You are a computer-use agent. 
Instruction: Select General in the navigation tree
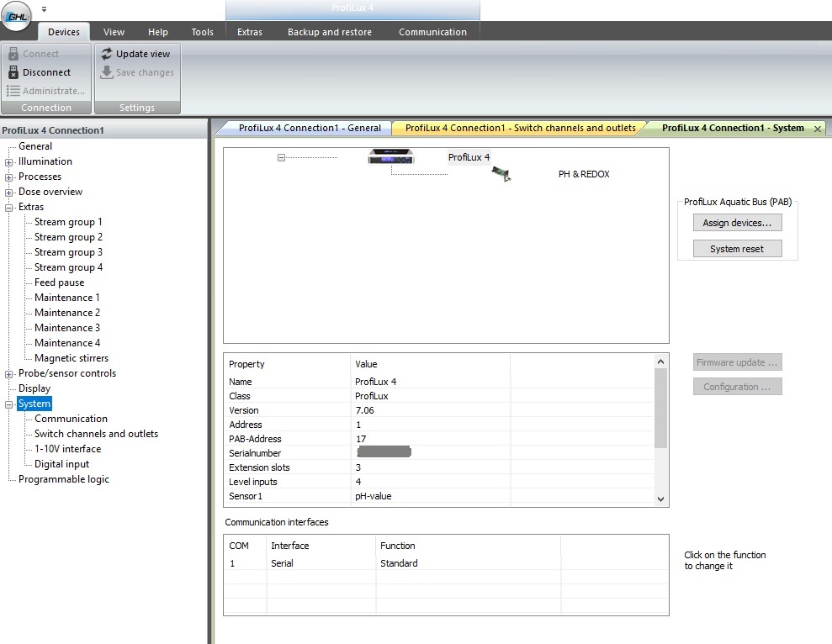(x=35, y=146)
